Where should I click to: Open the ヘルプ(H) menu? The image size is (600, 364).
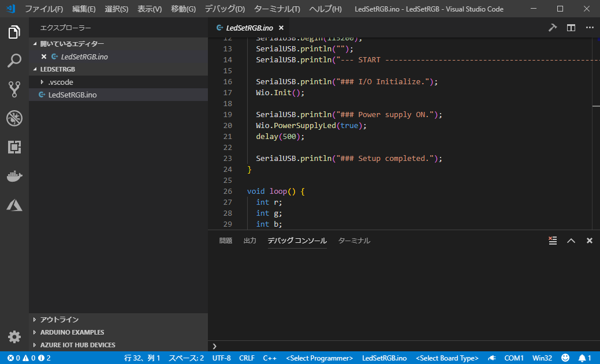point(325,9)
